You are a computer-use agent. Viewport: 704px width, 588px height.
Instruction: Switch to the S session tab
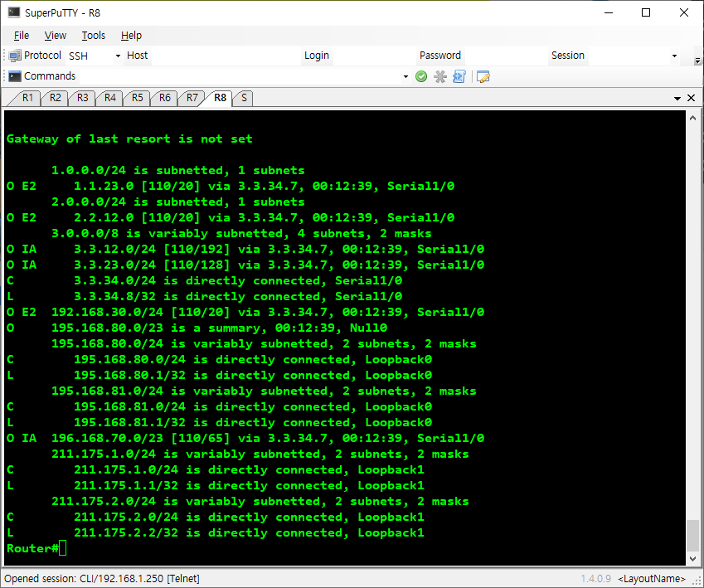click(244, 98)
